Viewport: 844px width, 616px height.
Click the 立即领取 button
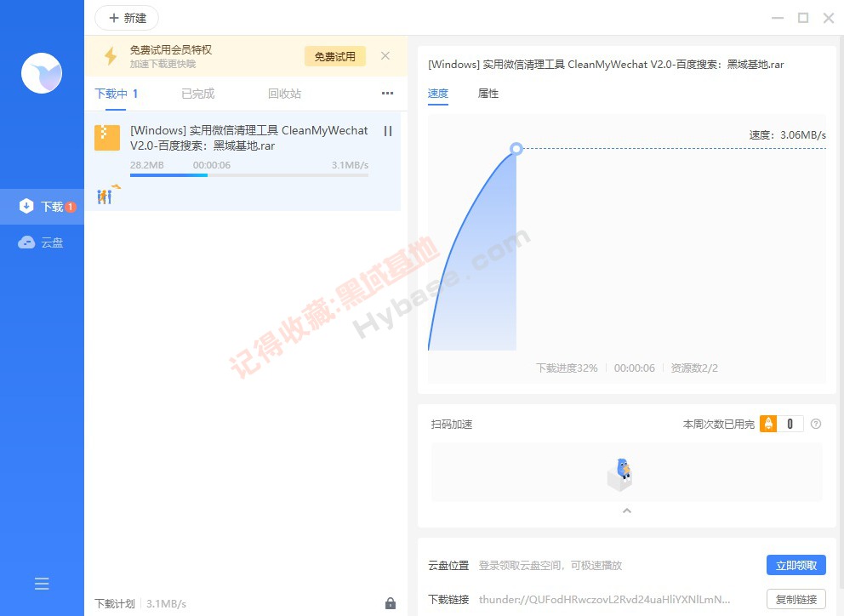pos(796,566)
